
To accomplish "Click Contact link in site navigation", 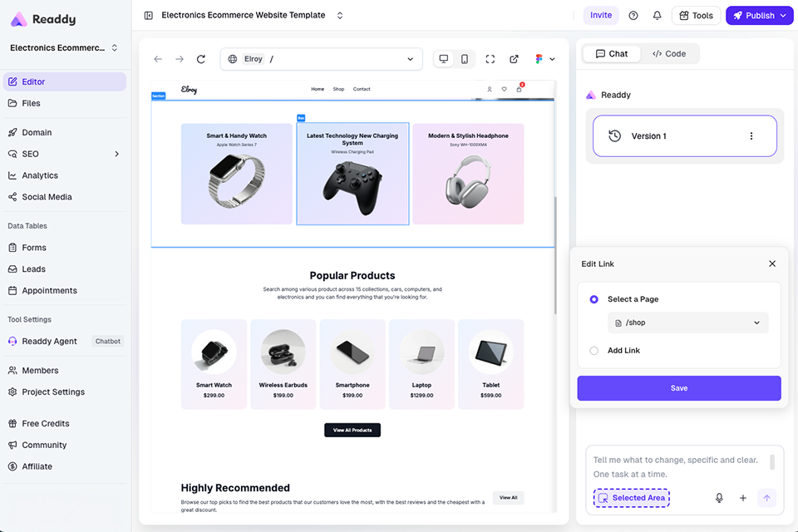I will pyautogui.click(x=362, y=89).
